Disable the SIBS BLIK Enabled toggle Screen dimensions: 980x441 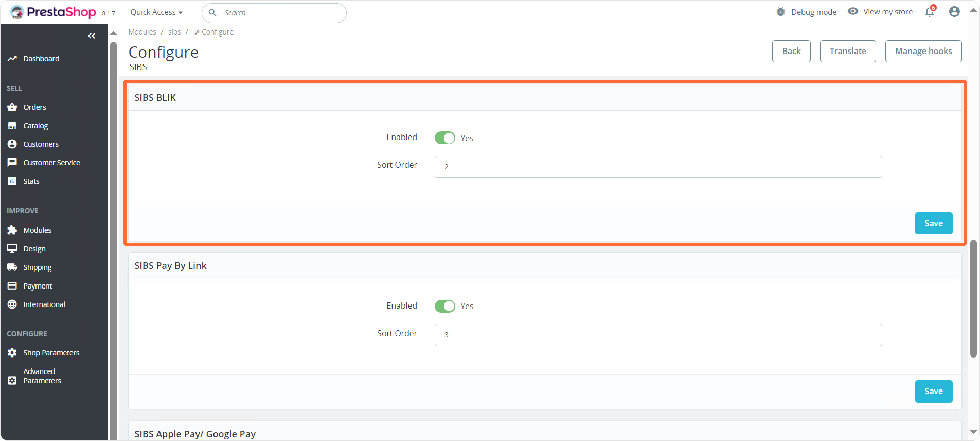[444, 138]
